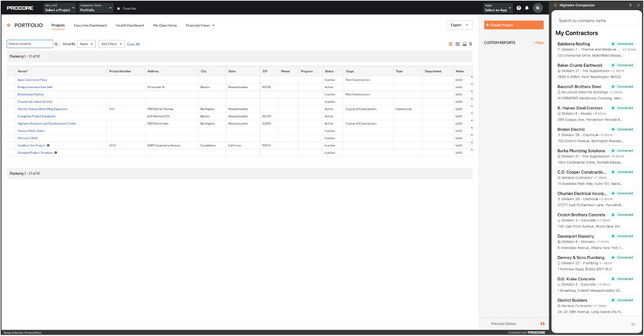The height and width of the screenshot is (336, 644).
Task: Click the Favorites star in top bar
Action: click(119, 8)
